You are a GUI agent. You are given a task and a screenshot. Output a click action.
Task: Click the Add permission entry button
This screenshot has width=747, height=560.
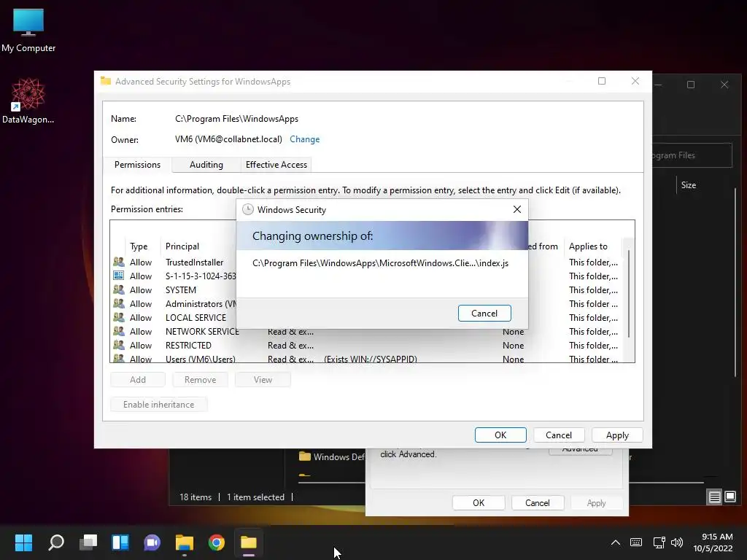[x=138, y=379]
